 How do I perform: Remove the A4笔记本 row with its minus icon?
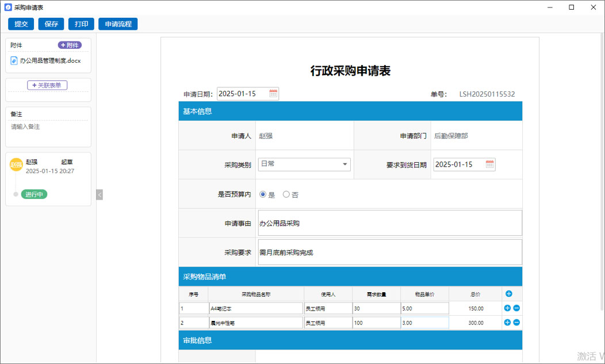(516, 308)
